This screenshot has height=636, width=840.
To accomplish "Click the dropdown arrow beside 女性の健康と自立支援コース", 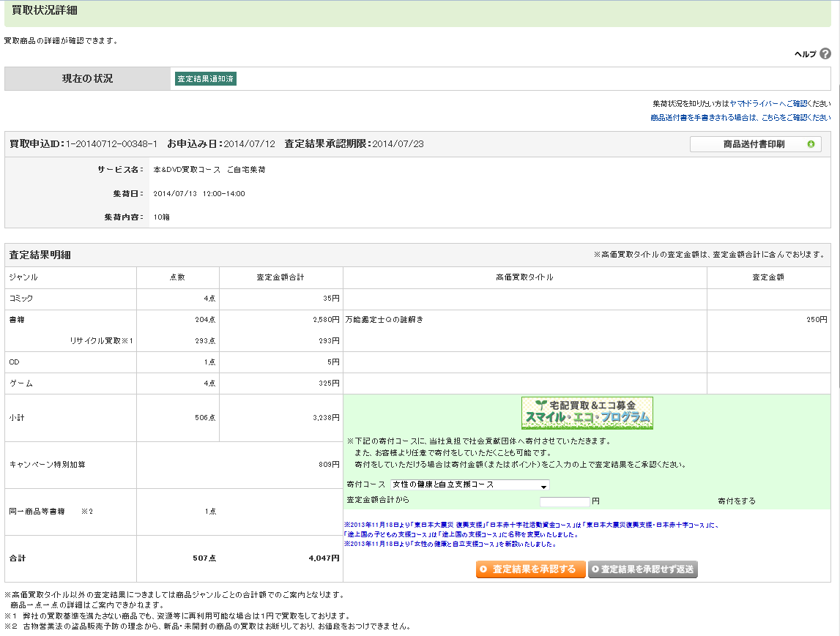I will 543,485.
